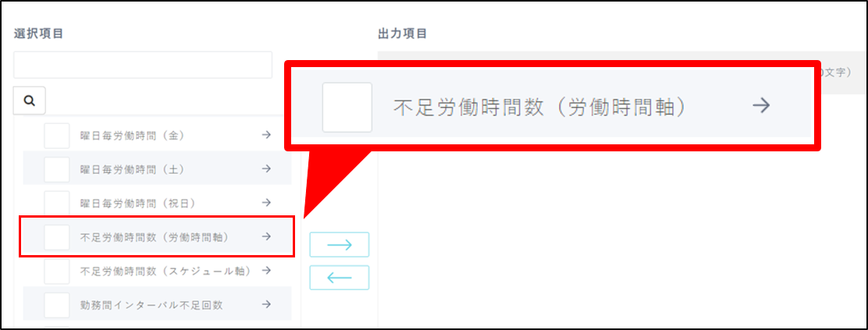The width and height of the screenshot is (868, 330).
Task: Tick checkbox for 不足労働時間数（スケジュール軸）
Action: point(57,271)
